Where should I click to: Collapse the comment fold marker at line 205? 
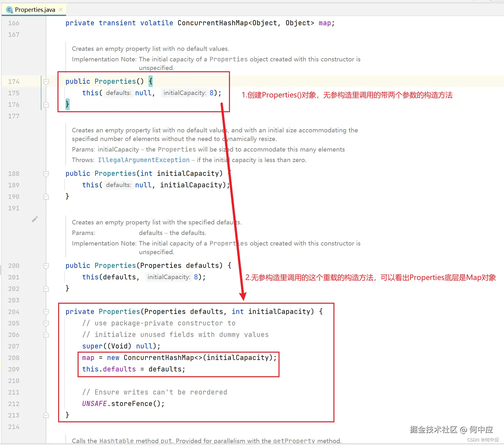click(x=46, y=323)
